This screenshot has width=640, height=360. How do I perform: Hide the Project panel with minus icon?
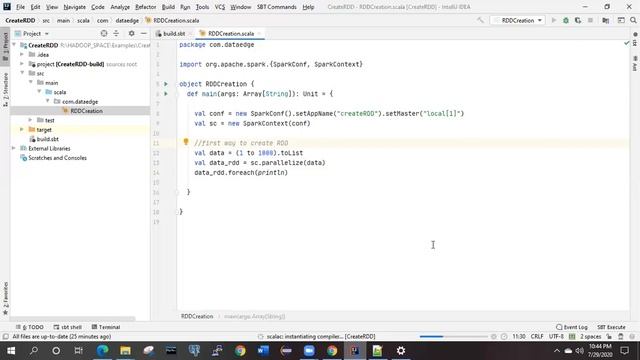click(144, 33)
